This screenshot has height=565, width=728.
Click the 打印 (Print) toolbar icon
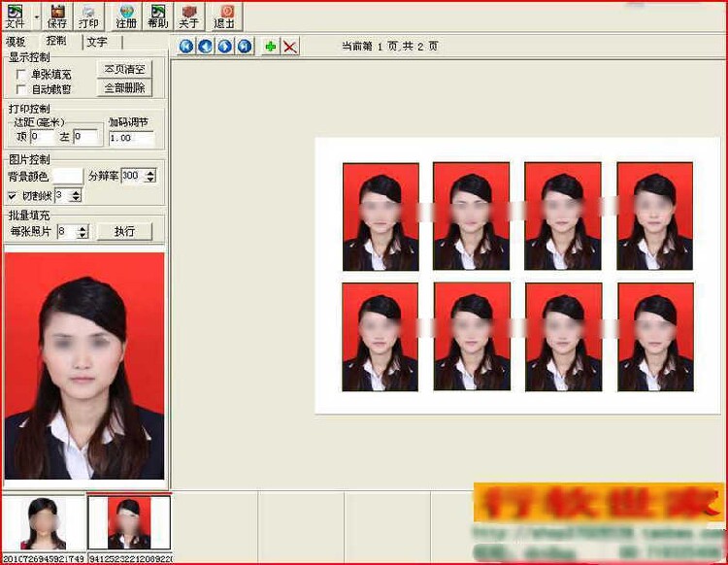[x=88, y=17]
